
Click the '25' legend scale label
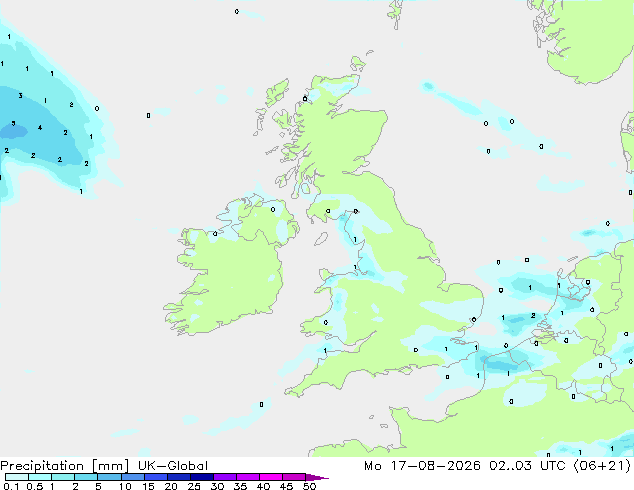click(x=194, y=486)
